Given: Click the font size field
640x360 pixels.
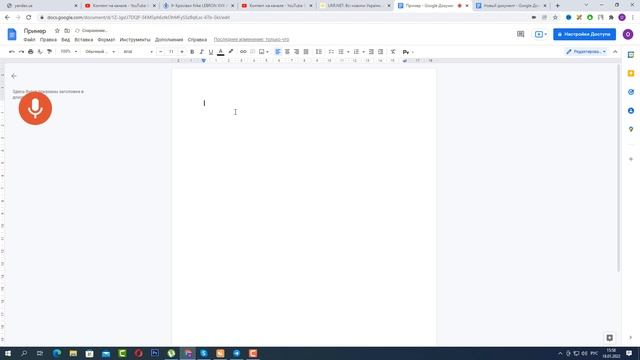Looking at the screenshot, I should pyautogui.click(x=171, y=52).
